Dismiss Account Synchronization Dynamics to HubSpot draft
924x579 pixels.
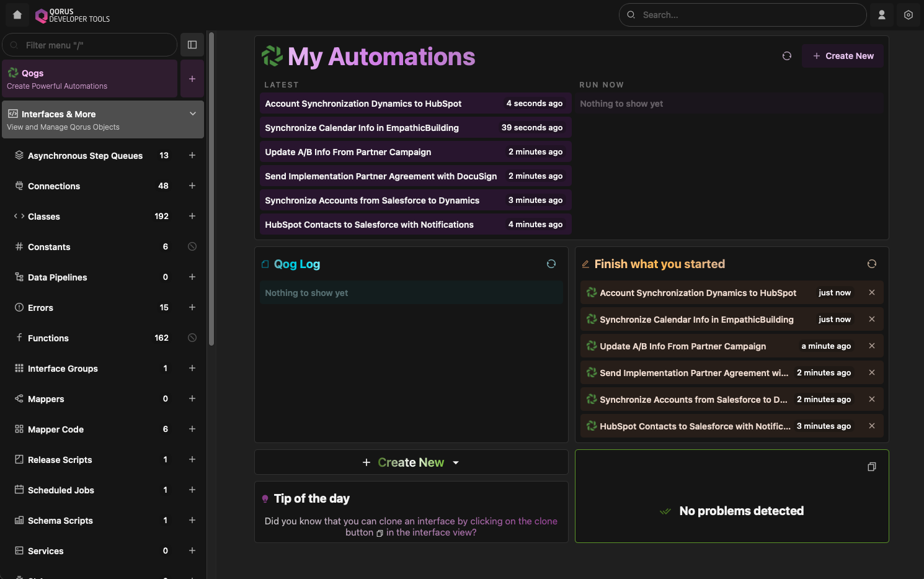coord(872,292)
